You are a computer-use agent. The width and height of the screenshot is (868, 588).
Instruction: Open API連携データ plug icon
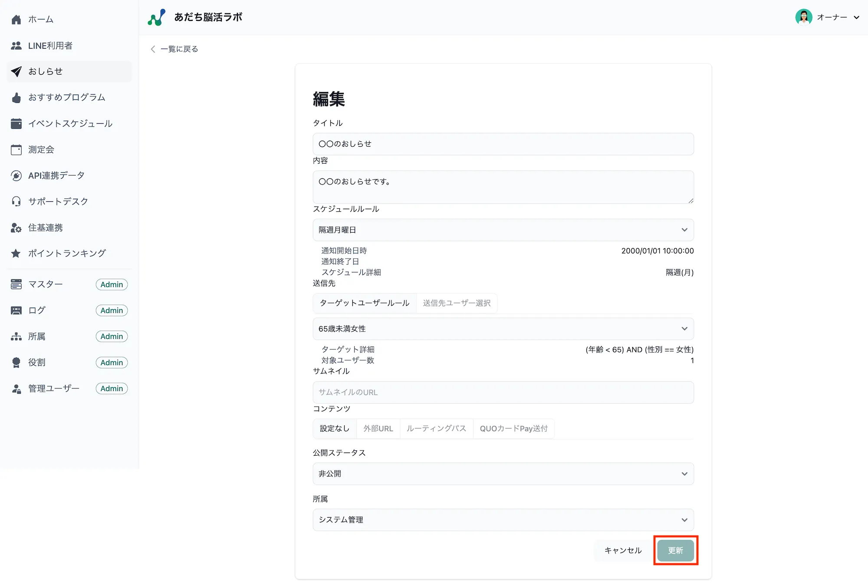coord(16,176)
